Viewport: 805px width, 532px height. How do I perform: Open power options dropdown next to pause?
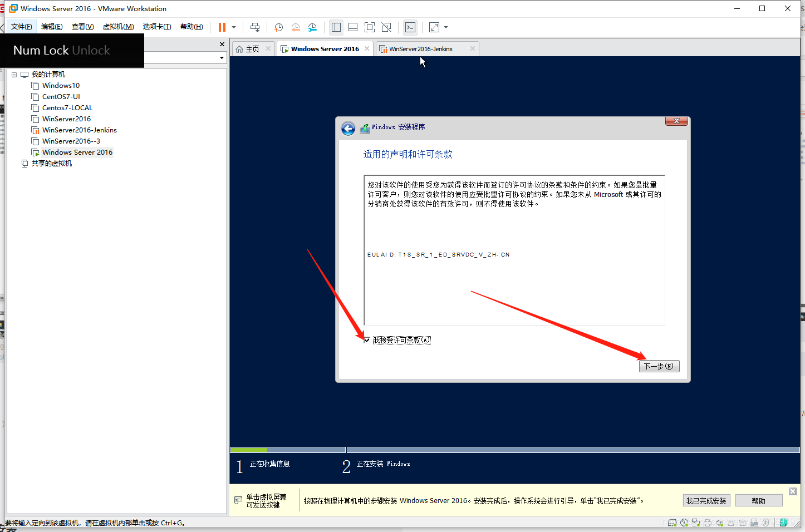tap(234, 27)
